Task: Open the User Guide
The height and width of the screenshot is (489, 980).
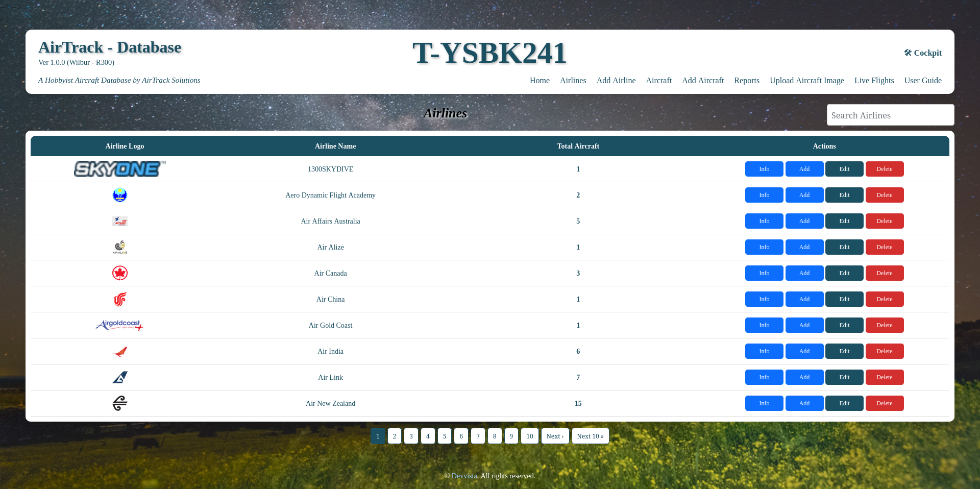Action: [923, 81]
